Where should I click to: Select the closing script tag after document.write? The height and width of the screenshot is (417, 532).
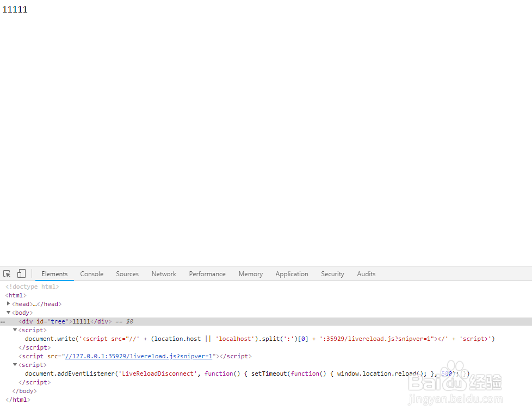point(35,347)
